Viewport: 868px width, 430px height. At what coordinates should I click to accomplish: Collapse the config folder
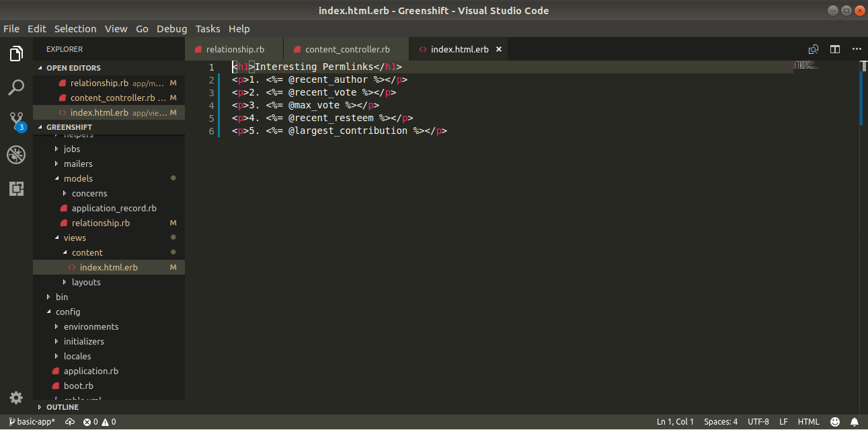pyautogui.click(x=109, y=312)
